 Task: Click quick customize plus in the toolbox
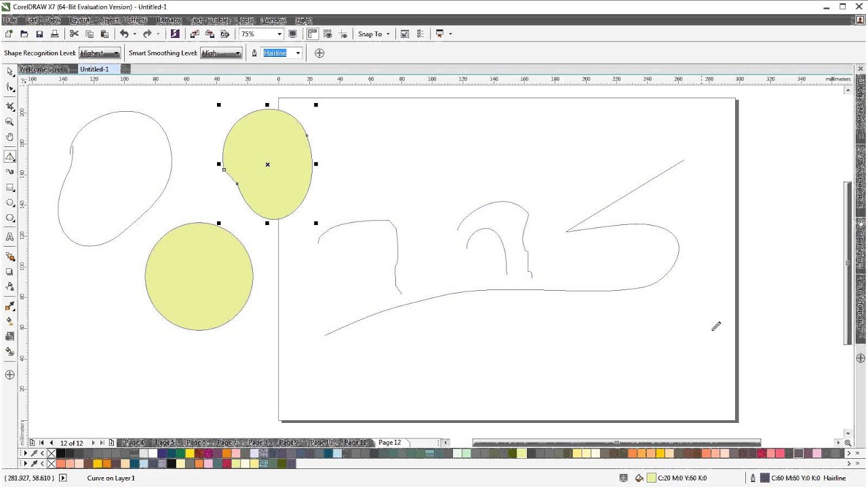tap(9, 375)
